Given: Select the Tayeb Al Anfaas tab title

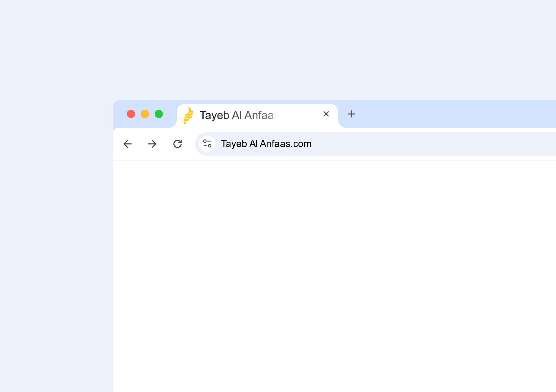Looking at the screenshot, I should (237, 115).
